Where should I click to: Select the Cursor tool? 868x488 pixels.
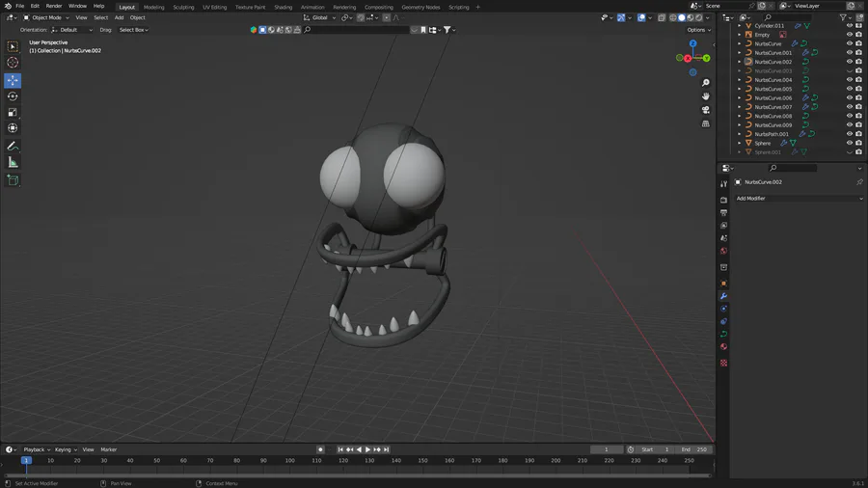point(13,63)
